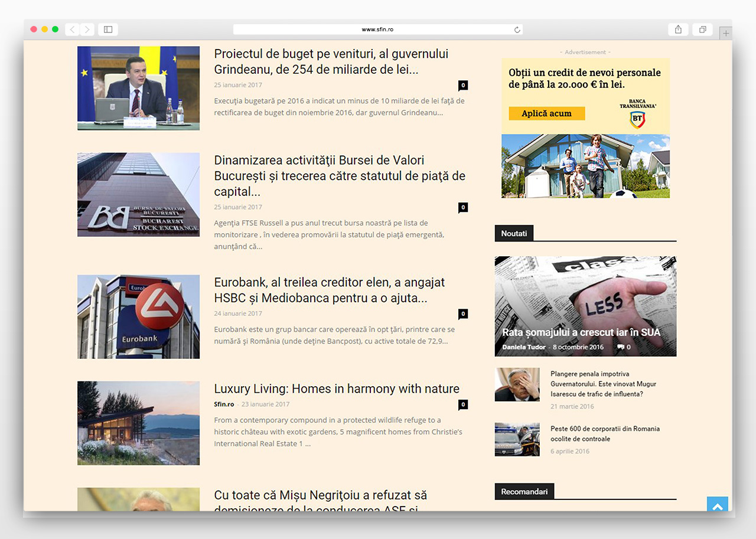Screen dimensions: 756x539
Task: Click author name Daniela Tudor
Action: point(524,347)
